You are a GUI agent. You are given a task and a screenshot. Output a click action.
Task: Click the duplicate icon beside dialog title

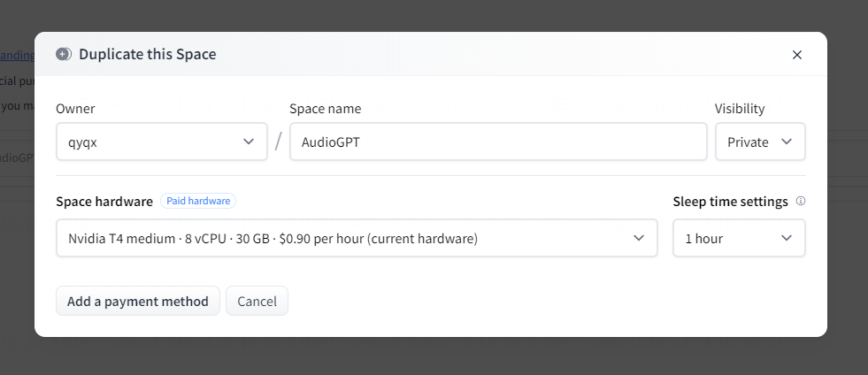[64, 54]
